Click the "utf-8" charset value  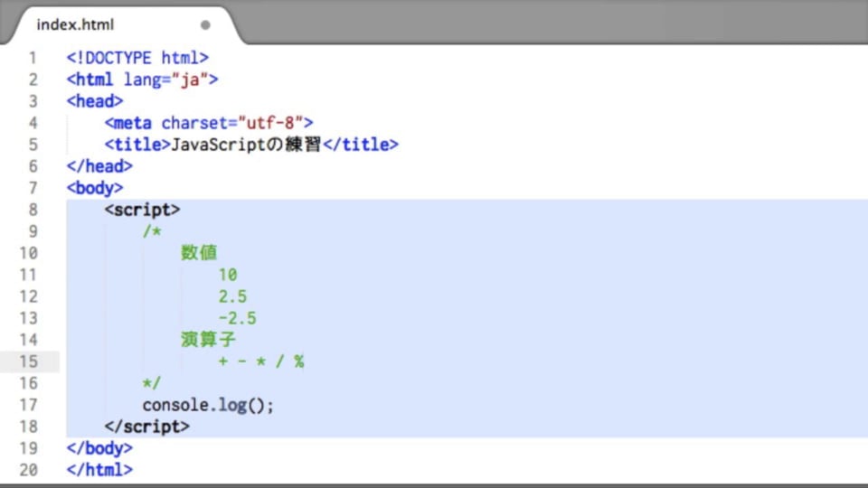coord(270,123)
